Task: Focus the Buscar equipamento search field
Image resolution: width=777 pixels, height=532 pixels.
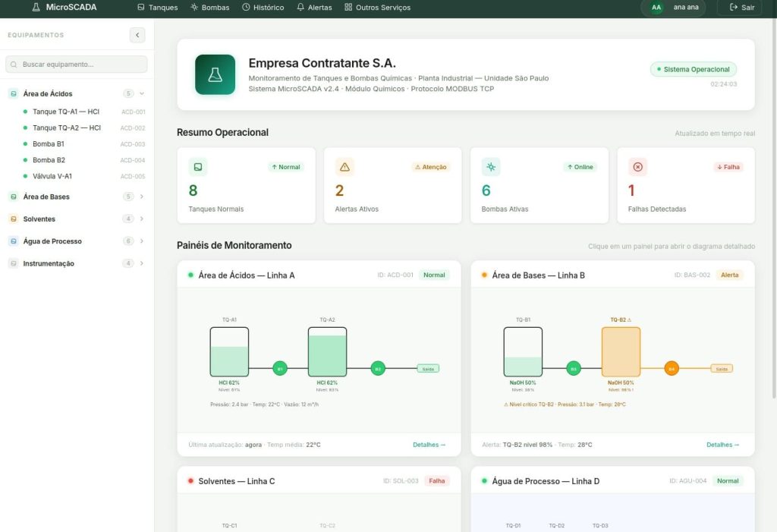Action: point(77,65)
